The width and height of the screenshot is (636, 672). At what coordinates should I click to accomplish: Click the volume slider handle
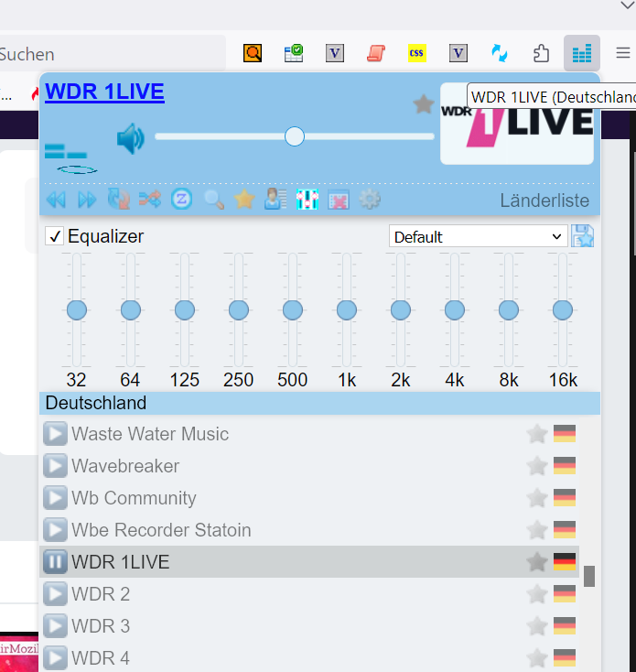coord(295,136)
